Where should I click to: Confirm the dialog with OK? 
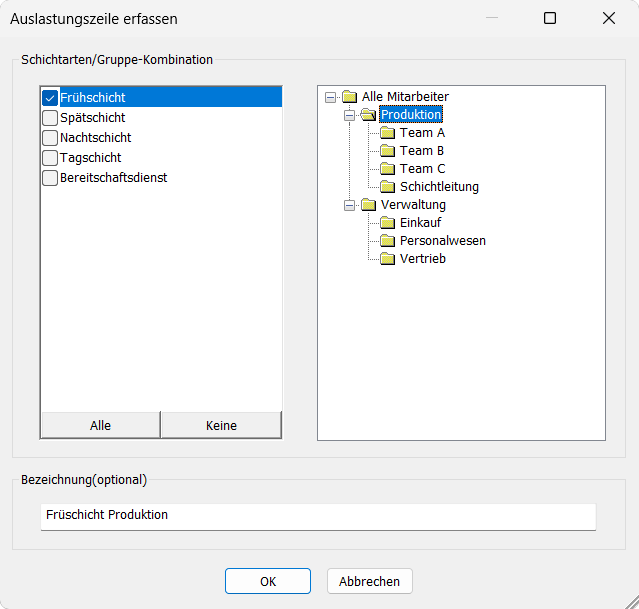pyautogui.click(x=268, y=581)
